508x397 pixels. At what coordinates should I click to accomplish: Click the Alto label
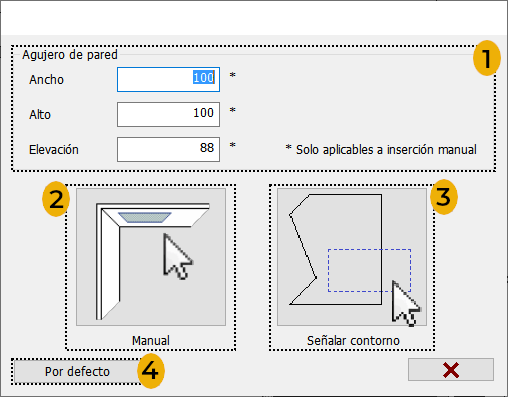pos(40,115)
